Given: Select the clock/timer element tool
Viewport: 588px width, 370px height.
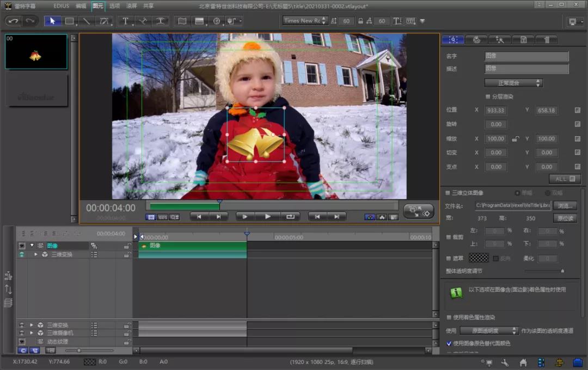Looking at the screenshot, I should (x=217, y=21).
